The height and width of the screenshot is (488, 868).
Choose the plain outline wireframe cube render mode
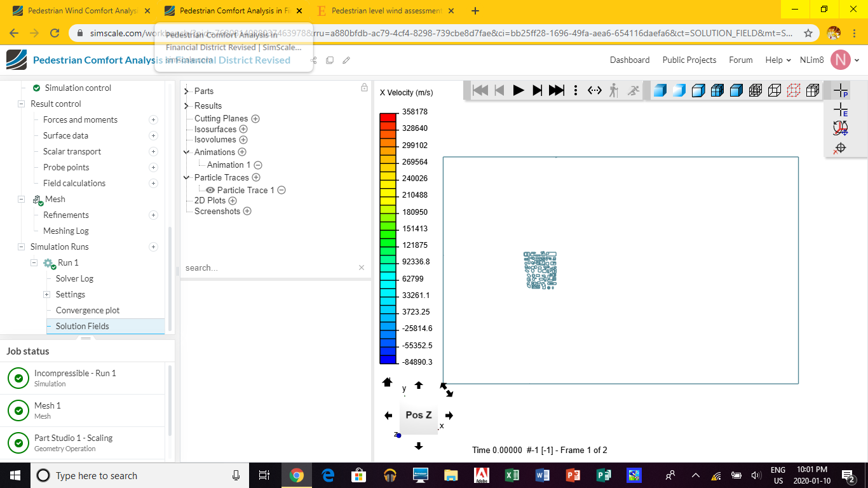775,90
